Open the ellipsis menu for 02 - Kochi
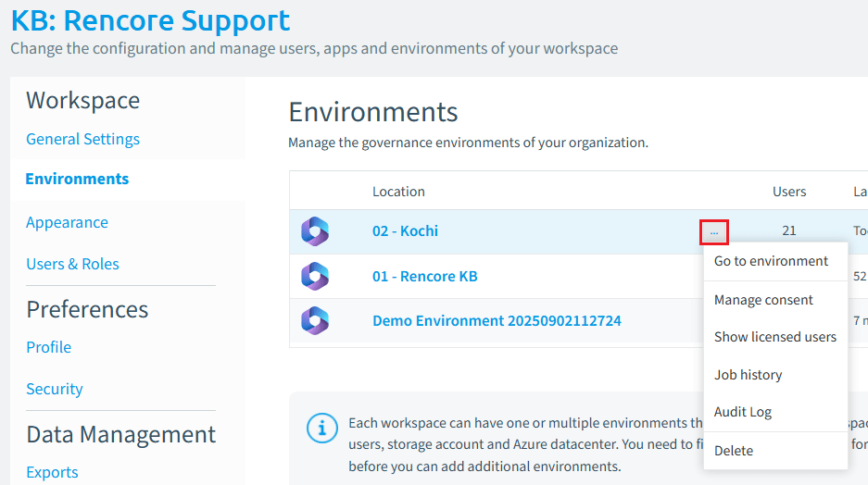Screen dimensions: 868x485 point(714,232)
